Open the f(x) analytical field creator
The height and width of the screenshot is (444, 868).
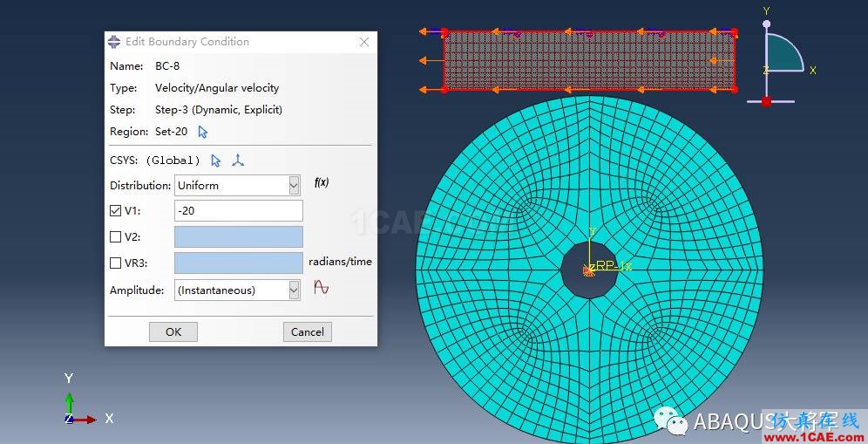[321, 182]
